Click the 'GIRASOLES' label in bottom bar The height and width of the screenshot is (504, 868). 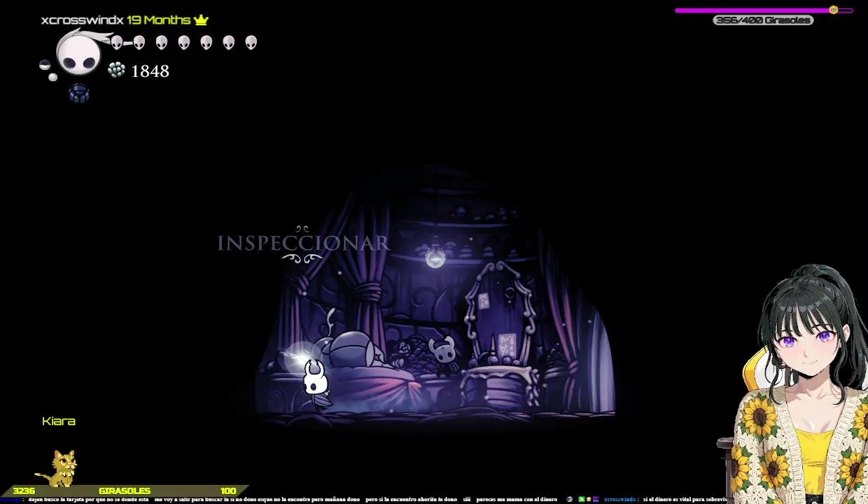[125, 491]
